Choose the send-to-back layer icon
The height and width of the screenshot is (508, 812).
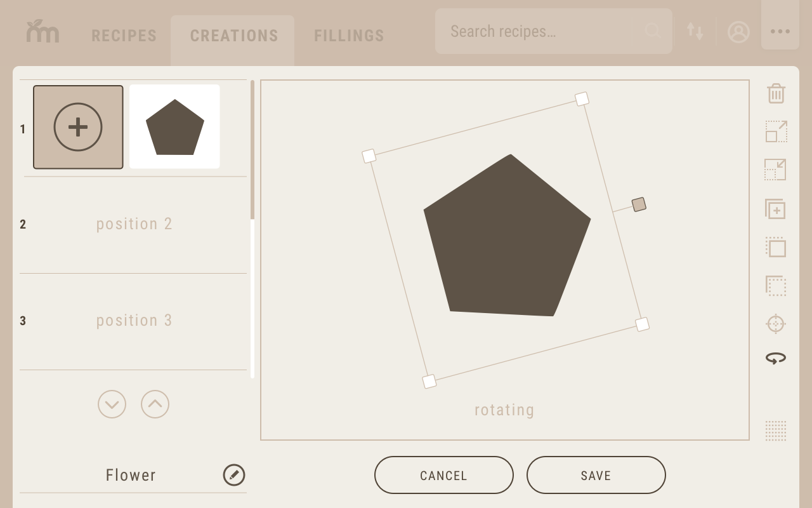(x=776, y=286)
